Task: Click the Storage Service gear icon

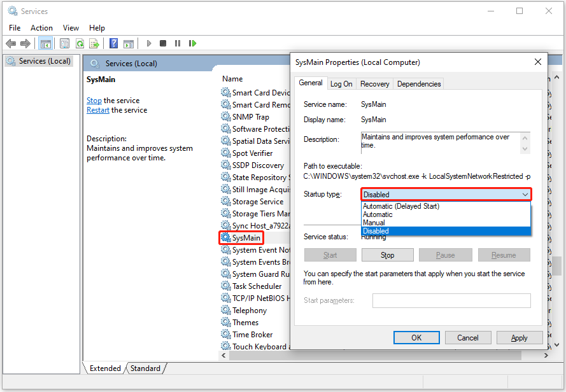Action: [x=226, y=201]
